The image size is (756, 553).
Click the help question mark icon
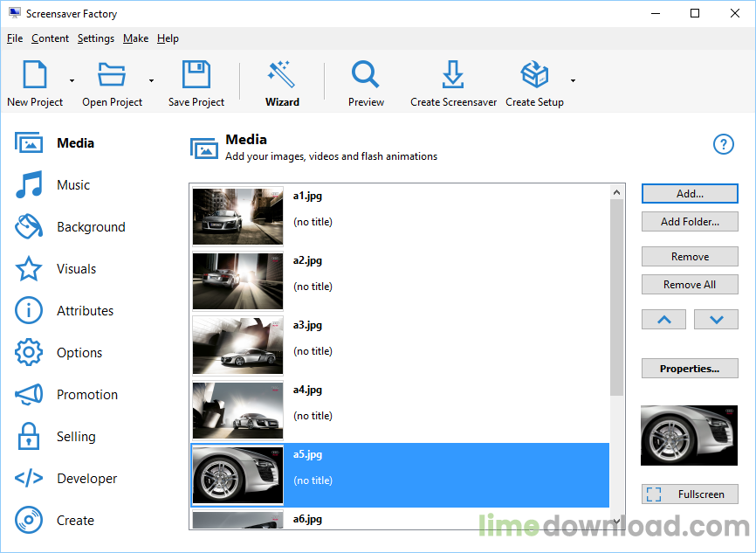click(x=724, y=144)
